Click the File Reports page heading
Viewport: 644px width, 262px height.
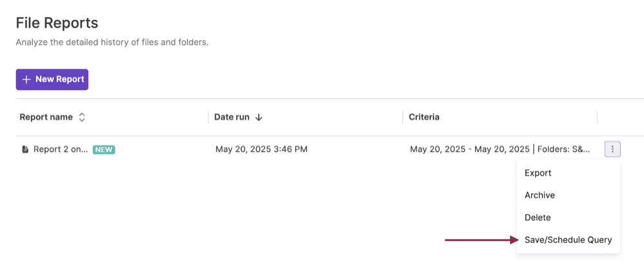(57, 23)
